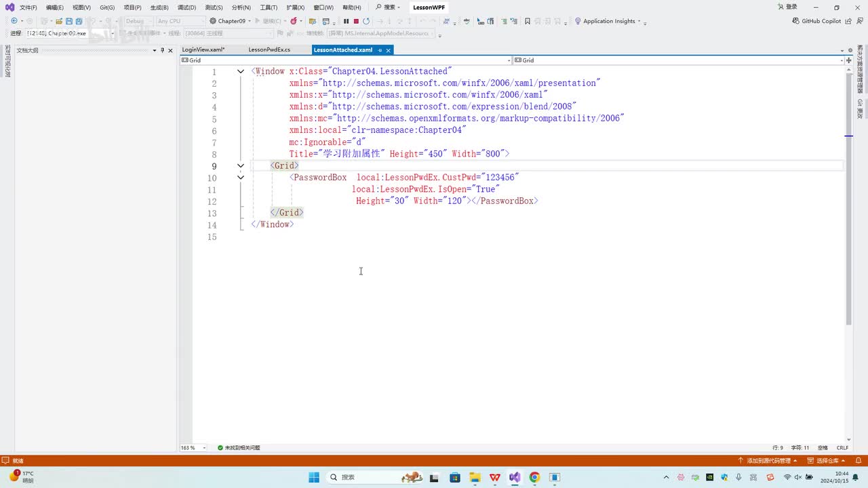Click the navigate backward arrow icon
The width and height of the screenshot is (868, 488).
click(x=14, y=21)
